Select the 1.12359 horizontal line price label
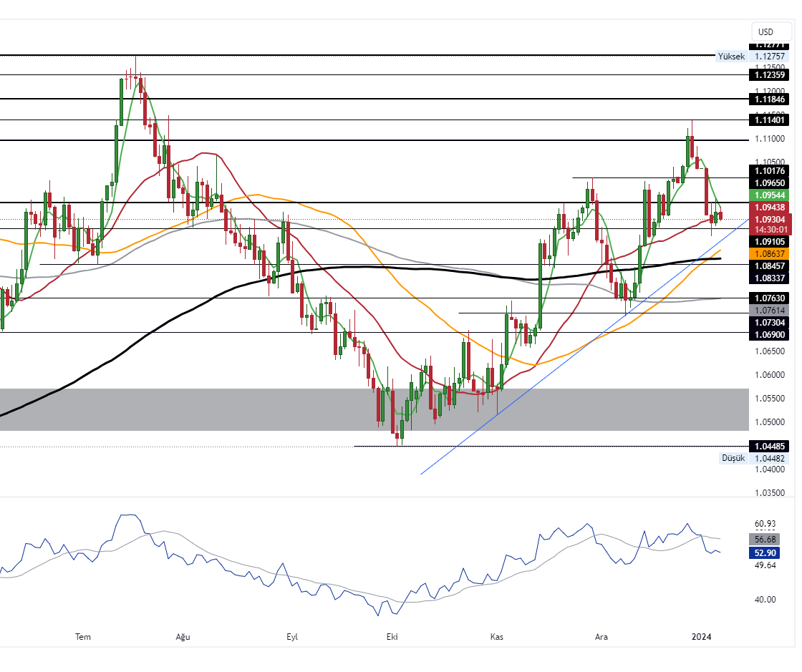This screenshot has height=672, width=802. 770,74
